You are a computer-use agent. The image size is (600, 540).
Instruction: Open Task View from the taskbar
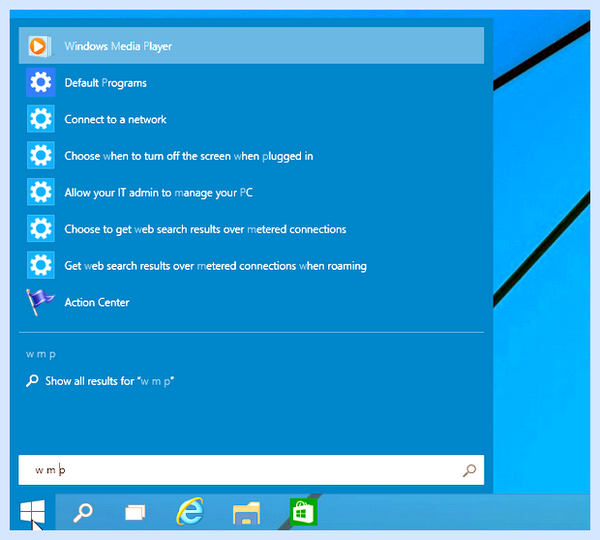tap(135, 512)
